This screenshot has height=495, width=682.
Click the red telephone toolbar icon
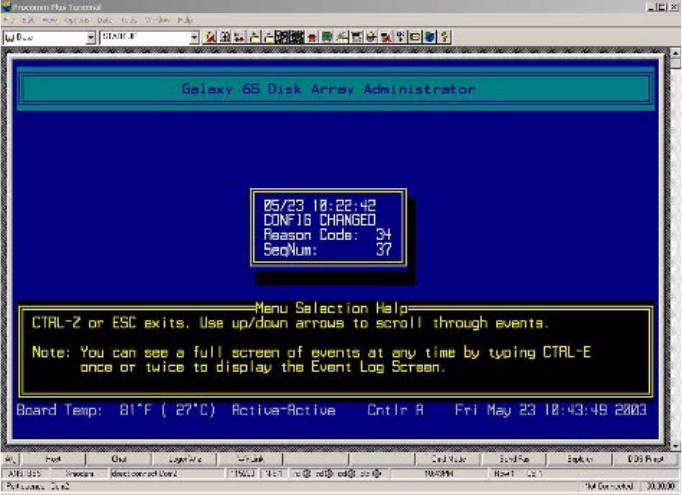(x=312, y=37)
